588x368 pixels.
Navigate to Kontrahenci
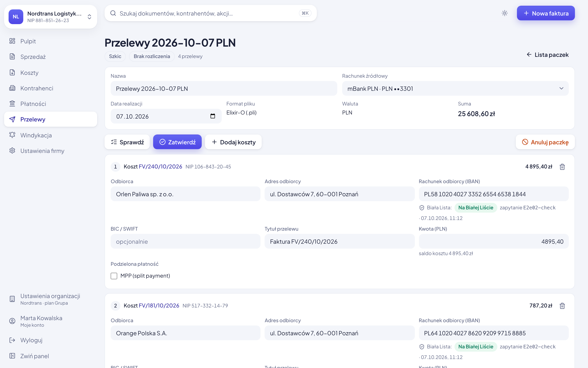point(51,88)
